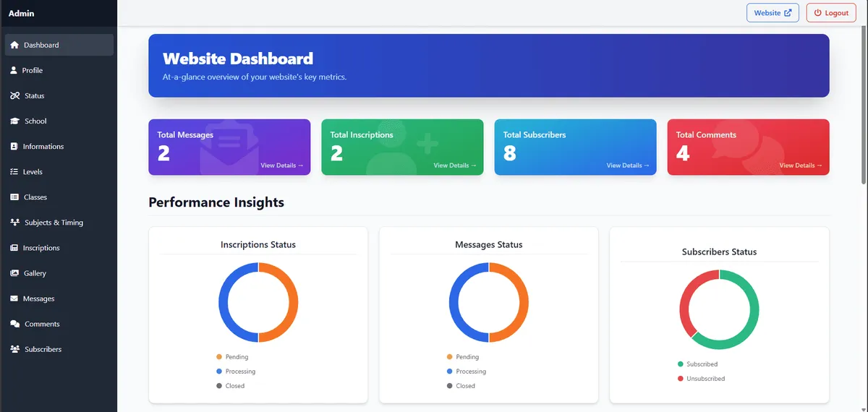The image size is (868, 412).
Task: Click the page vertical scrollbar
Action: click(863, 108)
